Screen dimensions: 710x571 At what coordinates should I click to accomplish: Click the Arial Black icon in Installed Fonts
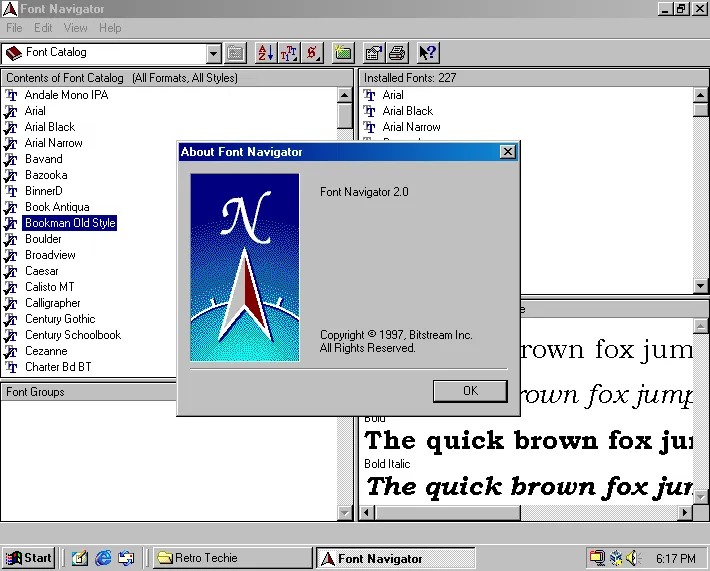pos(369,111)
